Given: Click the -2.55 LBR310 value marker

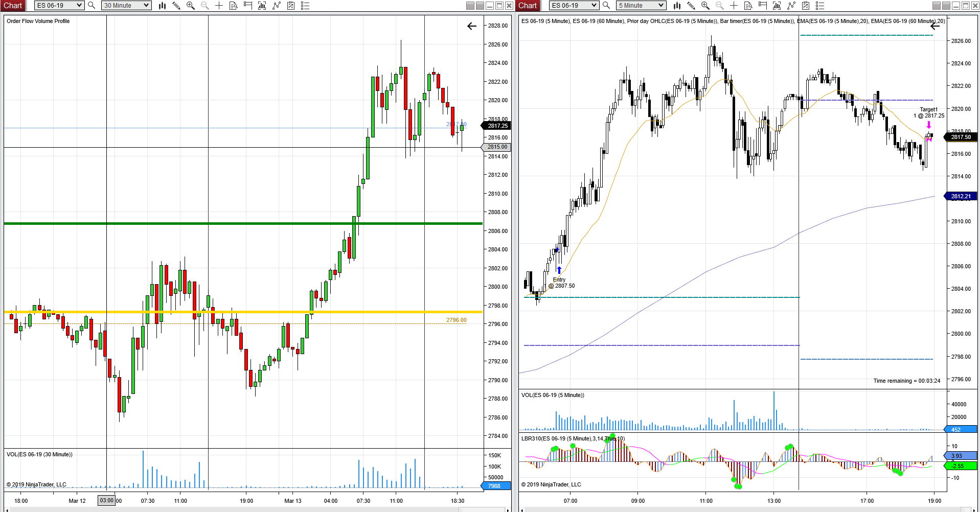Looking at the screenshot, I should pyautogui.click(x=962, y=466).
